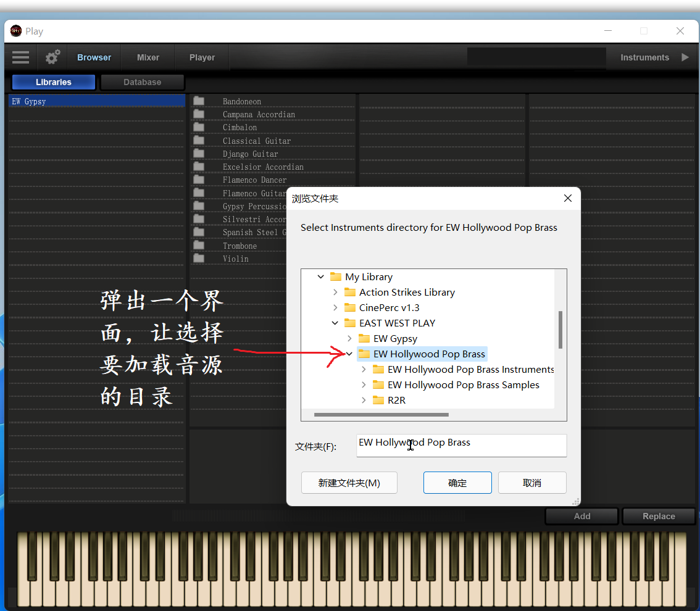
Task: Click the dialog resize grip corner
Action: [576, 502]
